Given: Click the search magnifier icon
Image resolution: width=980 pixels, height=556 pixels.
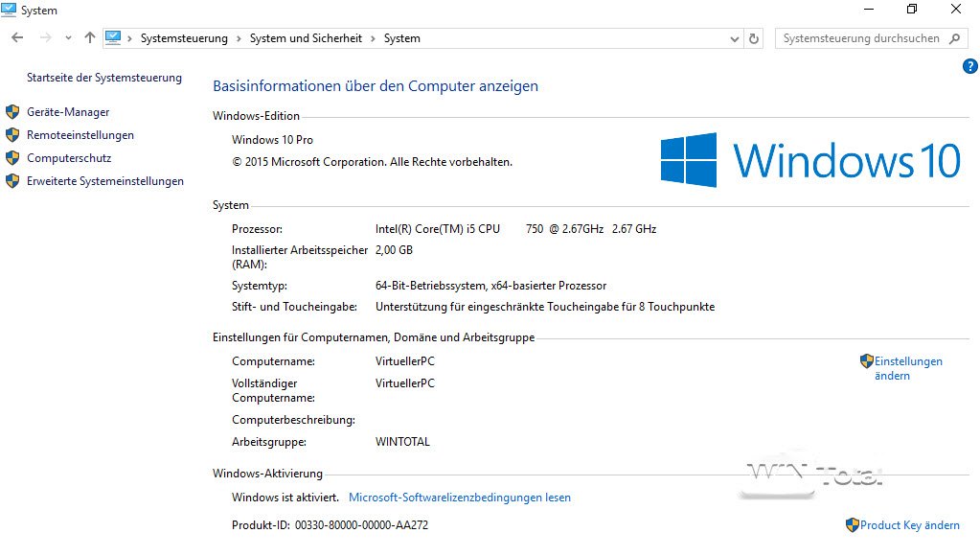Looking at the screenshot, I should point(954,38).
